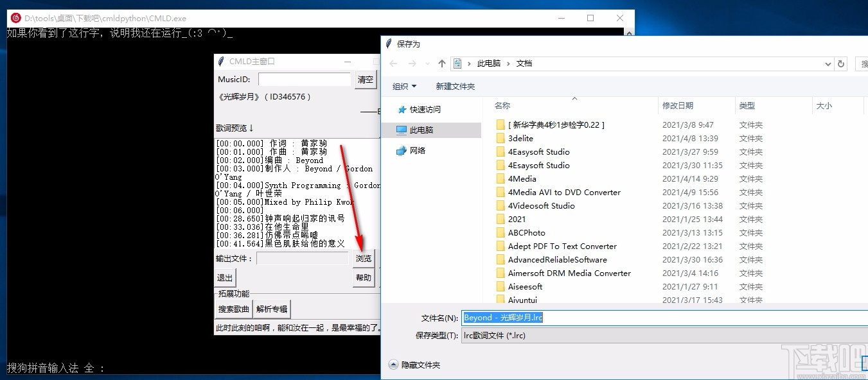The image size is (868, 380).
Task: Click the back navigation arrow in Save dialog
Action: 393,63
